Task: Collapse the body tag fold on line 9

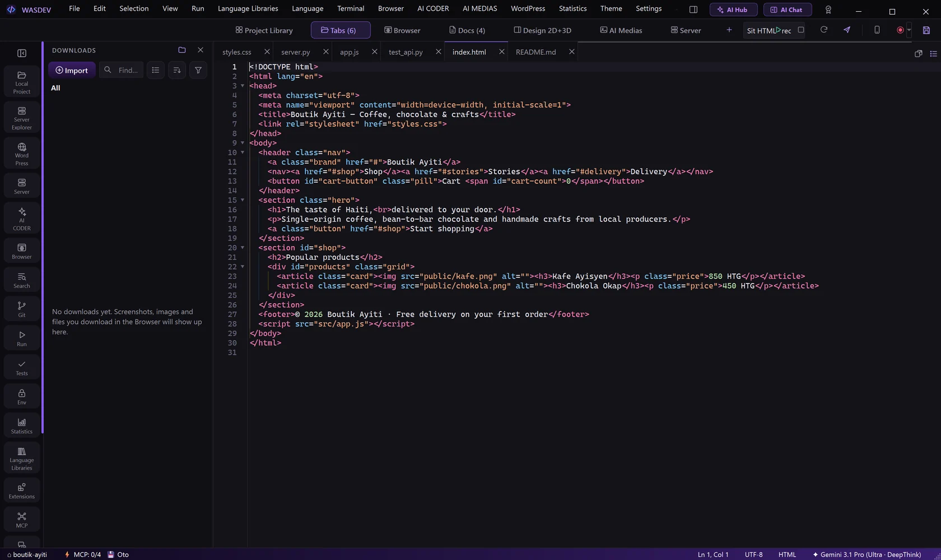Action: click(243, 143)
